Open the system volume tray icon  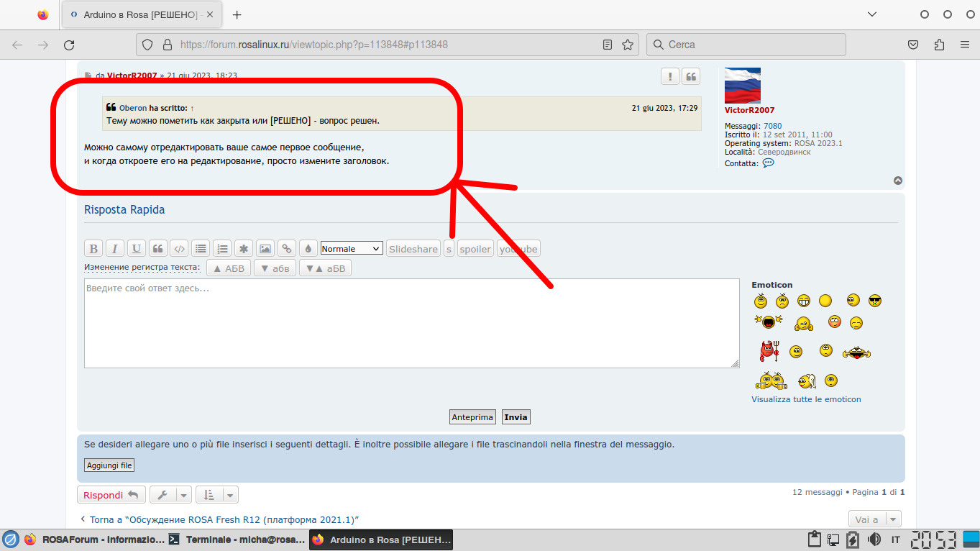(874, 539)
